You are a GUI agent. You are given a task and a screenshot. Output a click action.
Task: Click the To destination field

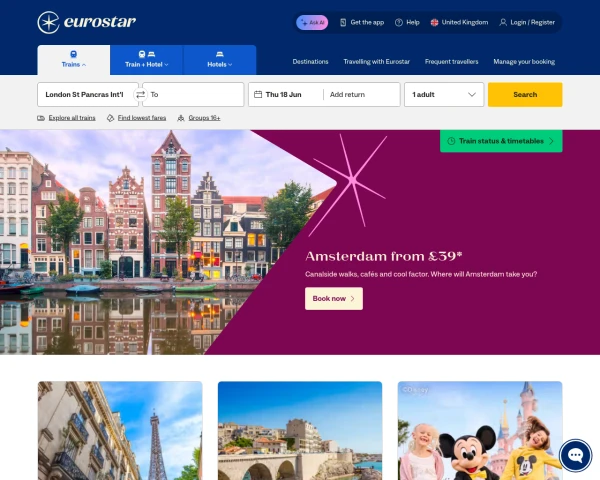(193, 95)
